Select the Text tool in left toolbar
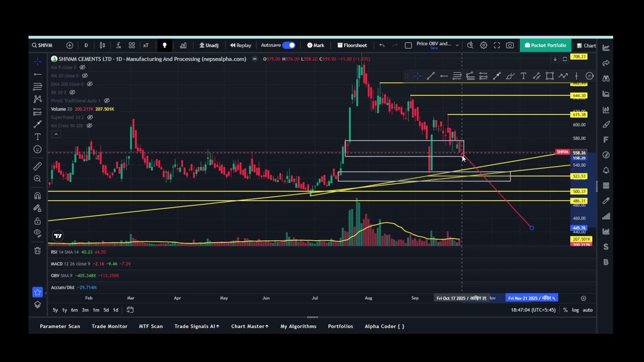This screenshot has width=644, height=362. click(x=38, y=137)
